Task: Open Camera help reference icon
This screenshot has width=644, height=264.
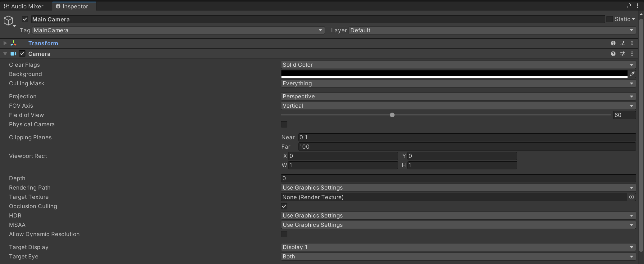Action: coord(613,54)
